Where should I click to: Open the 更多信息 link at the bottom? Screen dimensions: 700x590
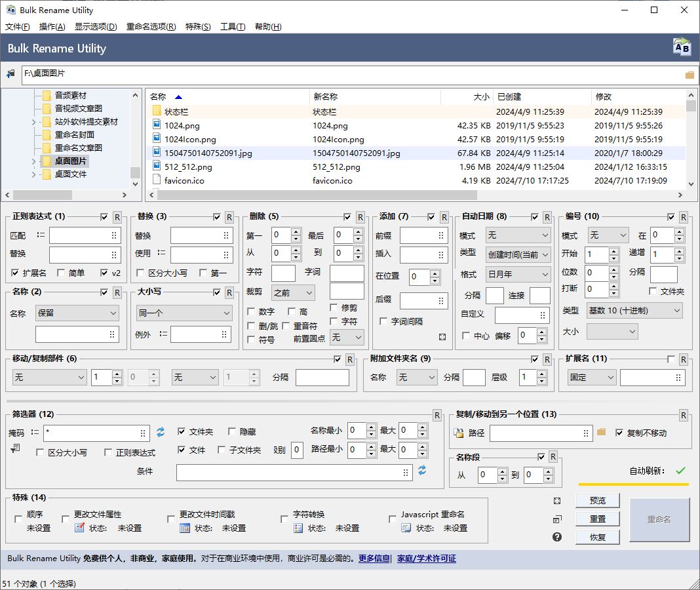373,557
